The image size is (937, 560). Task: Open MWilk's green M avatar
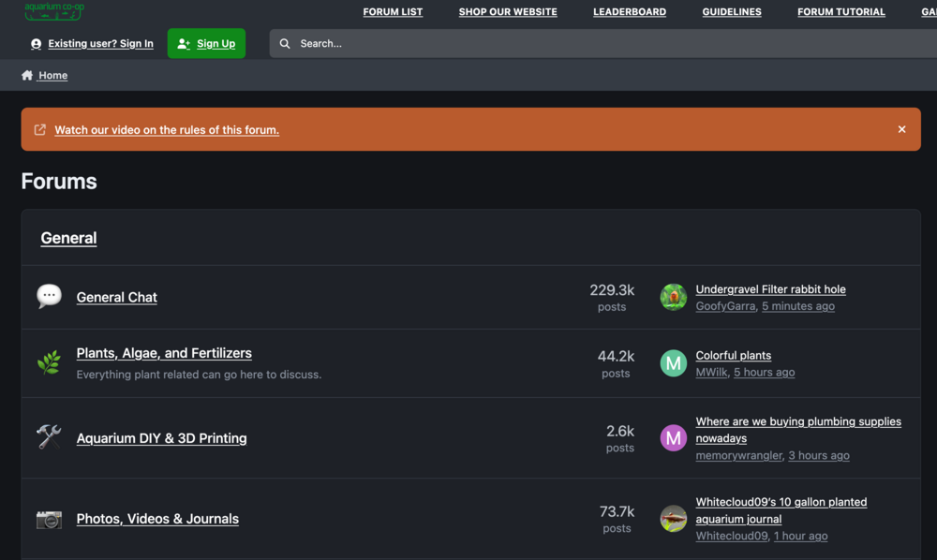(x=673, y=363)
